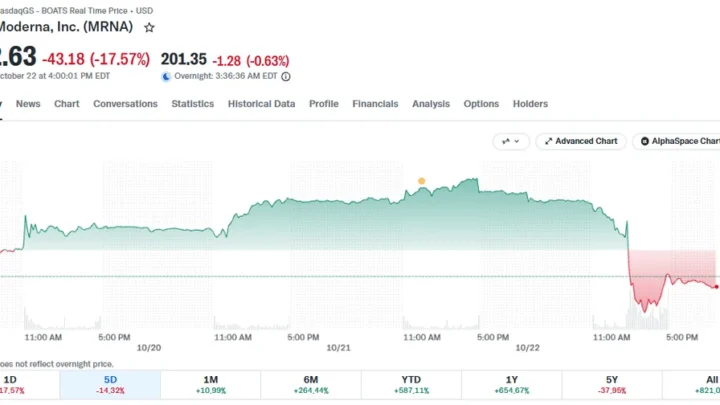Click the overnight moon icon
Image resolution: width=720 pixels, height=405 pixels.
coord(166,77)
